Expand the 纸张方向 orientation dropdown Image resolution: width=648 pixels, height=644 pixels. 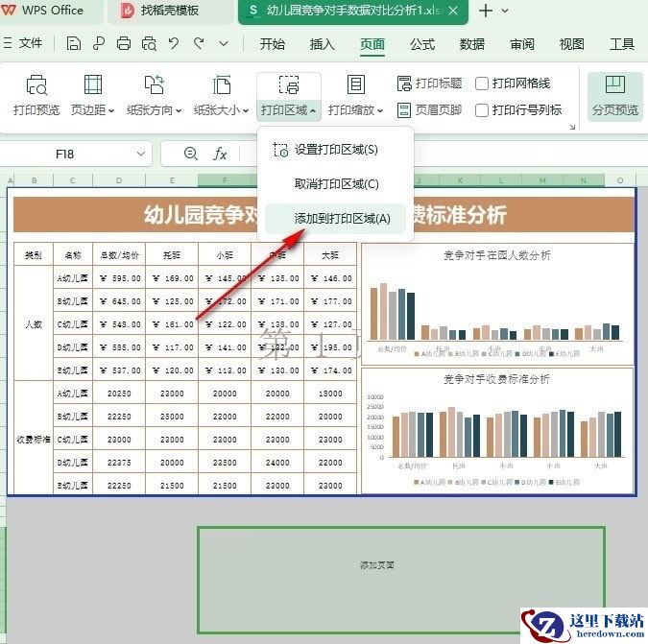[x=154, y=95]
